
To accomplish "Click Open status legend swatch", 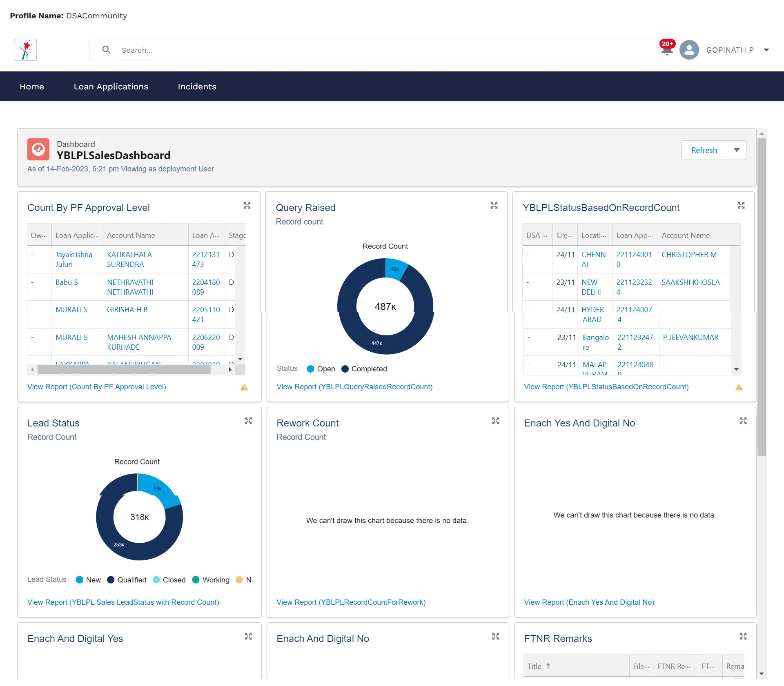I will coord(310,369).
